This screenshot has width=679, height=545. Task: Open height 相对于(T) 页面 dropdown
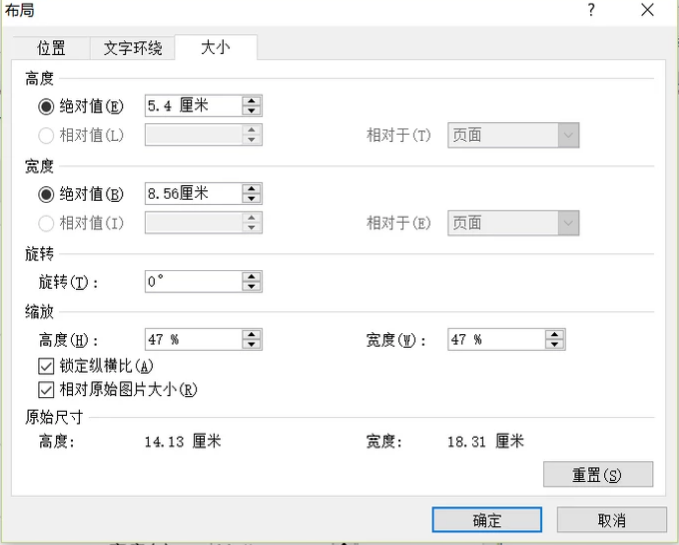pos(514,135)
